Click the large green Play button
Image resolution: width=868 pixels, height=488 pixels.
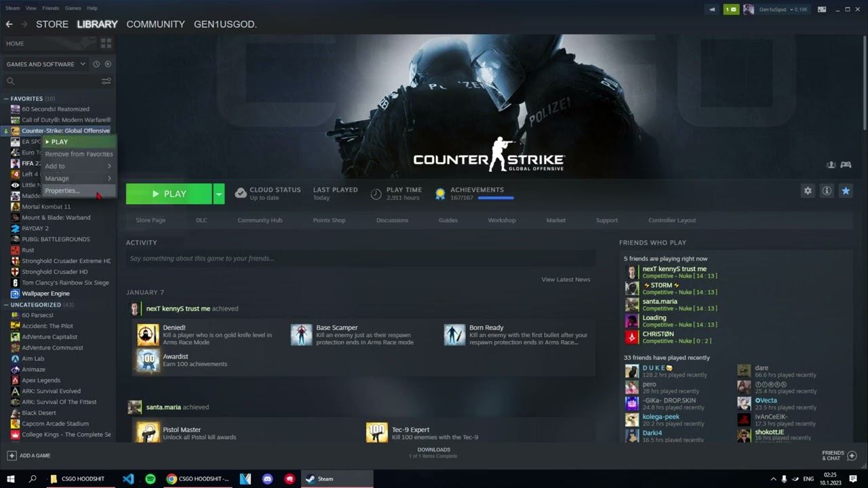(169, 194)
